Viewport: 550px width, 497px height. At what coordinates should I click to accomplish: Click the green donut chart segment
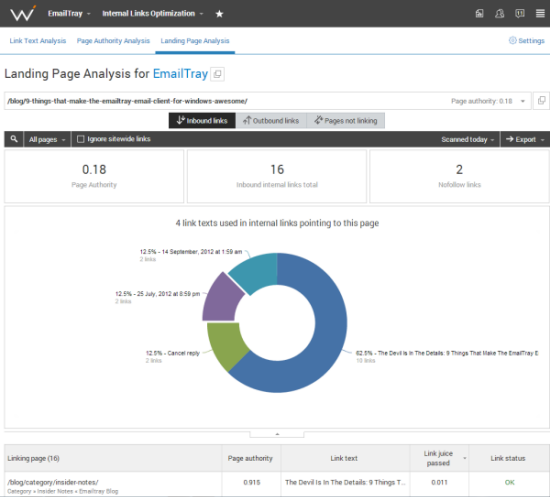pos(226,345)
